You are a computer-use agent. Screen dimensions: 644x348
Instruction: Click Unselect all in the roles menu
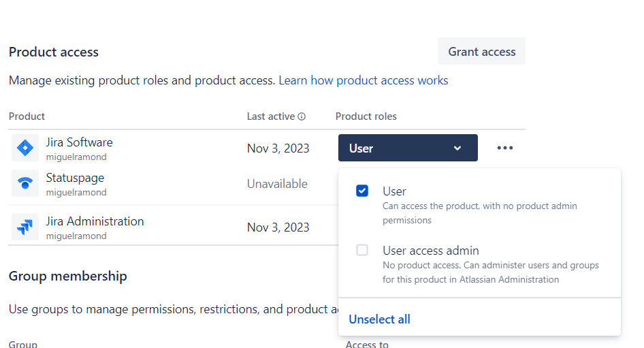coord(379,319)
